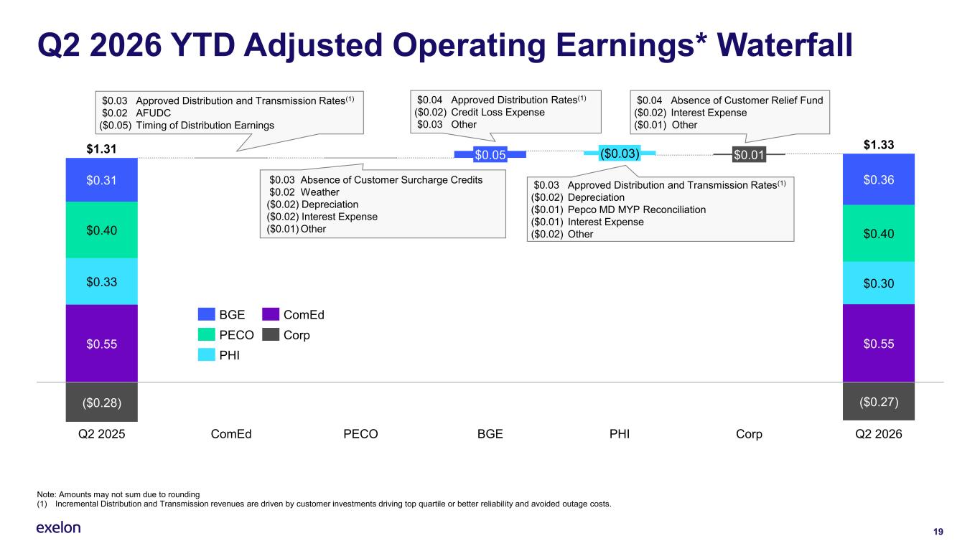Click the Corp label in the legend
980x551 pixels.
(x=297, y=334)
